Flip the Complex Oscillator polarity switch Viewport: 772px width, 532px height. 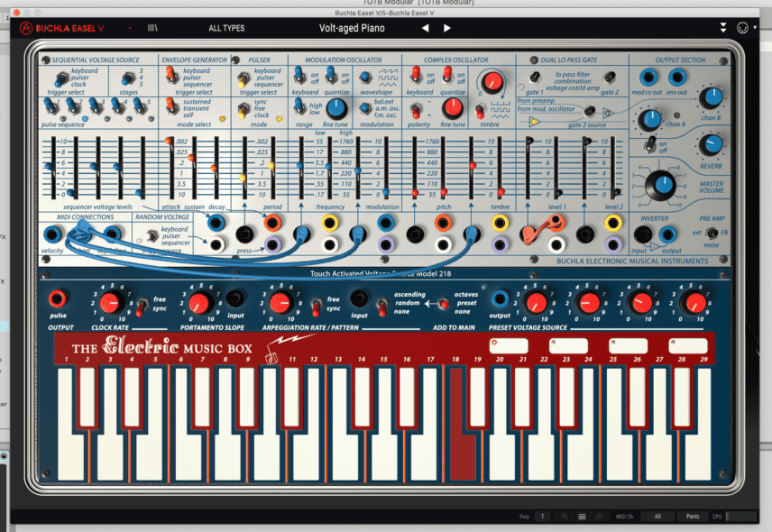tap(416, 111)
